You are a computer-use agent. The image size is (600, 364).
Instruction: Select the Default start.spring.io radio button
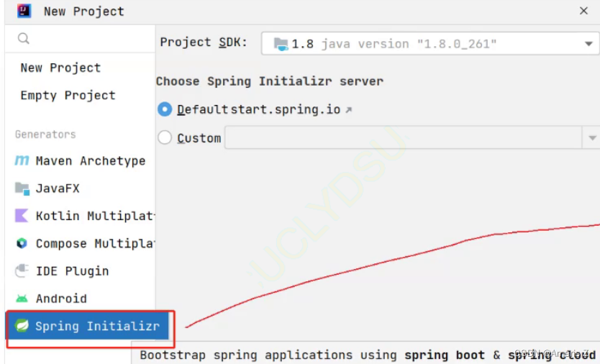pos(165,109)
